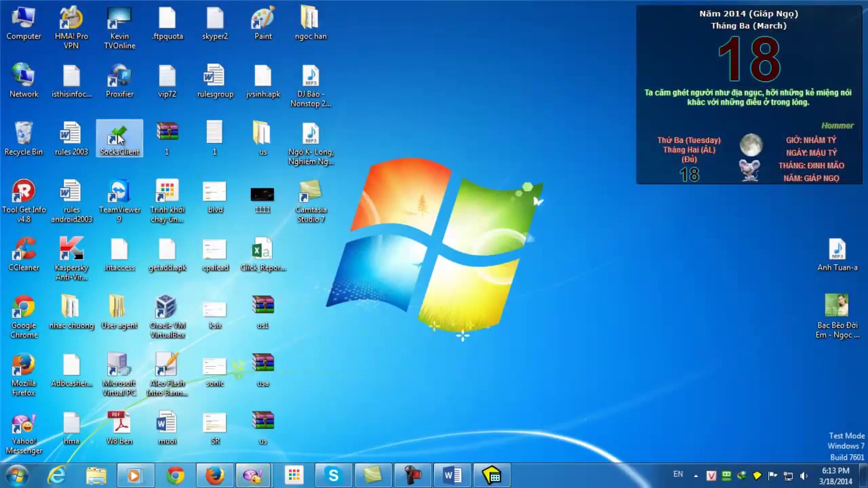Switch to Word in the taskbar
The height and width of the screenshot is (488, 868).
click(452, 476)
